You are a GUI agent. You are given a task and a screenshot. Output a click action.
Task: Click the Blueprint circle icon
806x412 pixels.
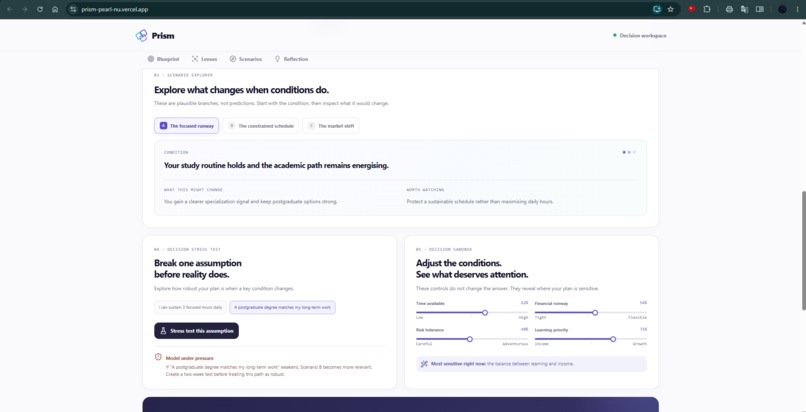151,59
